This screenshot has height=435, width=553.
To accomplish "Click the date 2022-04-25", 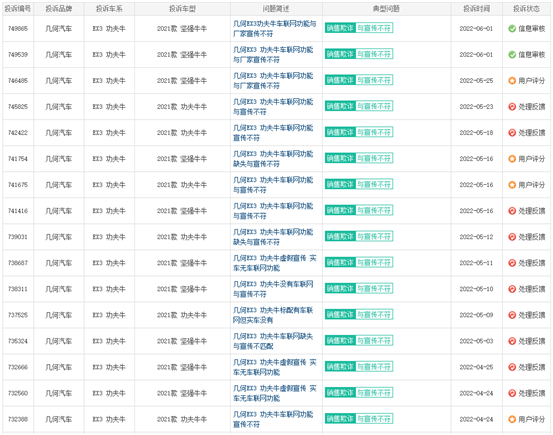I will click(476, 367).
